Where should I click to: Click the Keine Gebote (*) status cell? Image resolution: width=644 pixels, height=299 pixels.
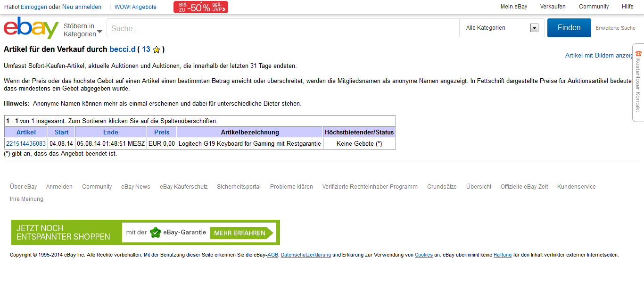359,143
